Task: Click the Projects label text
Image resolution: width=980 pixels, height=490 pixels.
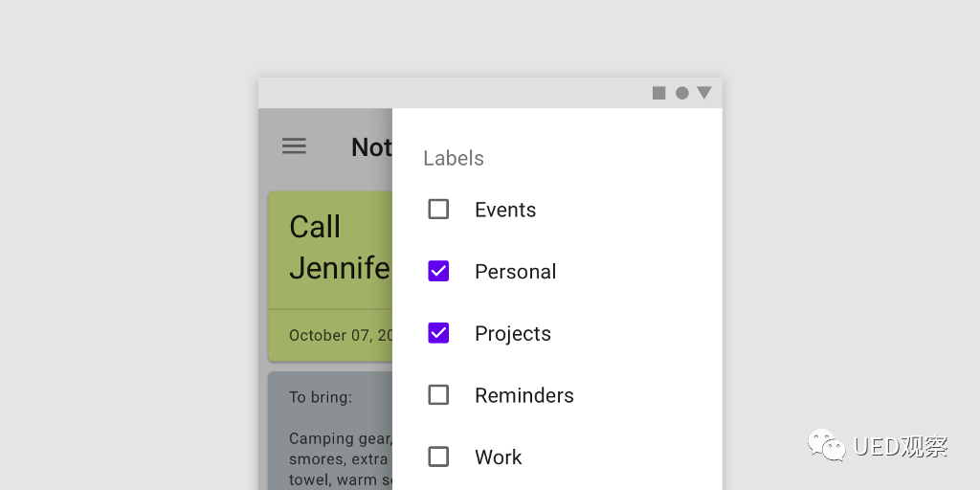Action: pos(513,334)
